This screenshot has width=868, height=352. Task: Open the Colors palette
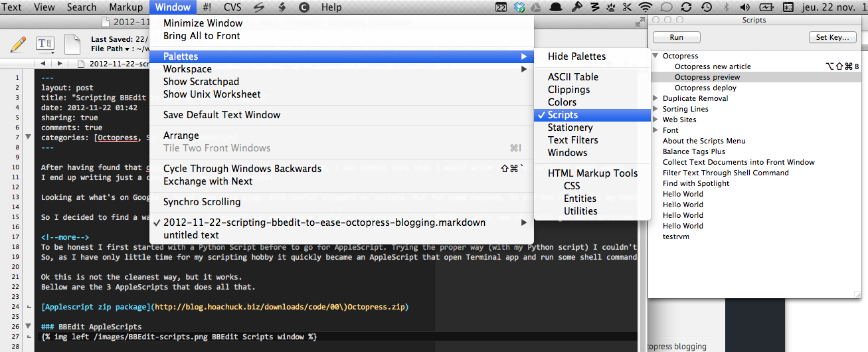(592, 102)
